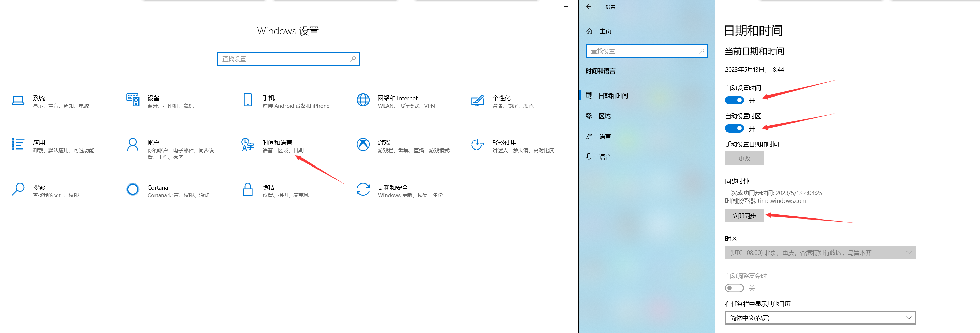Screen dimensions: 980x333
Task: Open the 系统 (System) laptop icon
Action: pyautogui.click(x=18, y=100)
